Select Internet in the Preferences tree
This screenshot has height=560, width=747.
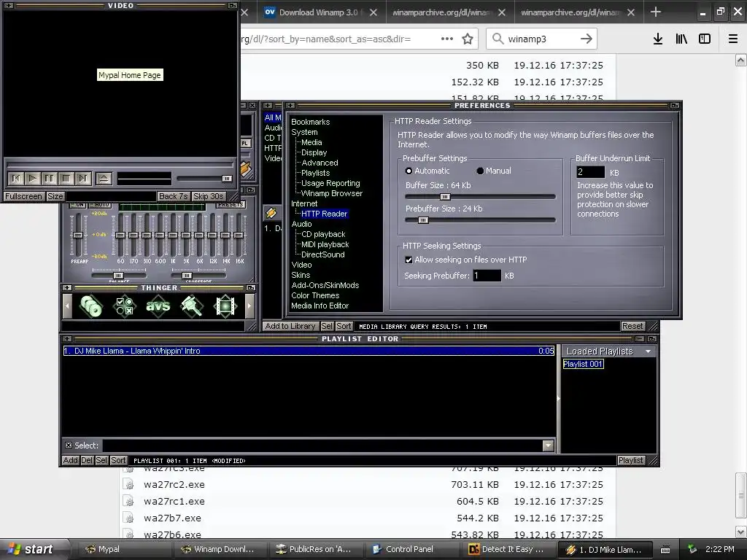tap(304, 204)
